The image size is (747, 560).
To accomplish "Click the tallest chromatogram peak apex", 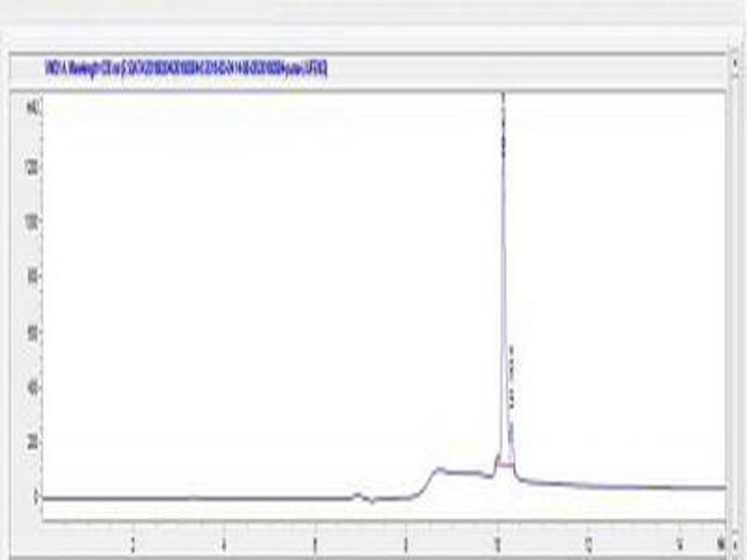I will 503,97.
